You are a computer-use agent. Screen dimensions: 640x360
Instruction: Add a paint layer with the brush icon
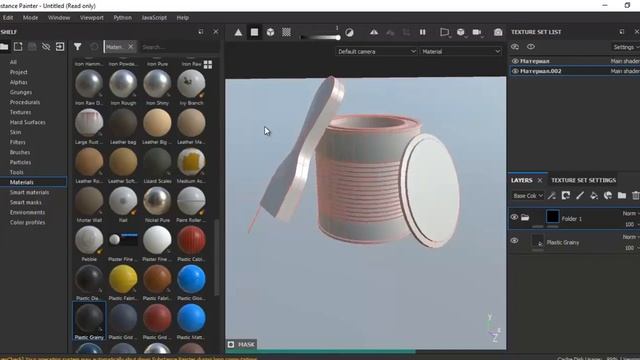[x=580, y=196]
